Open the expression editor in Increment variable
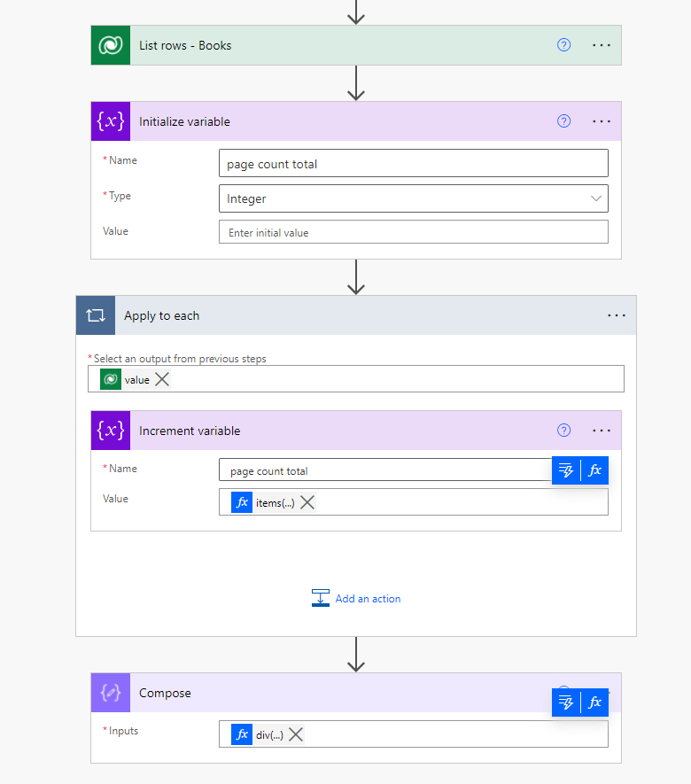 [x=594, y=470]
